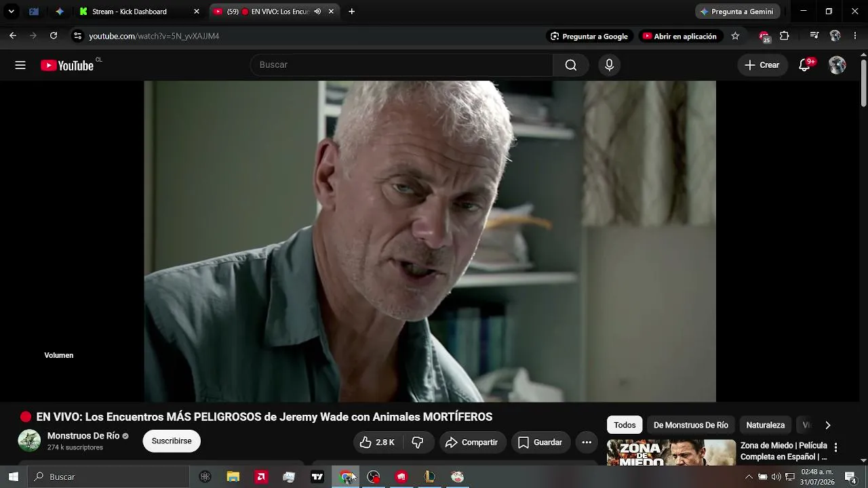Dislike the video with thumbs down
868x488 pixels.
tap(418, 443)
